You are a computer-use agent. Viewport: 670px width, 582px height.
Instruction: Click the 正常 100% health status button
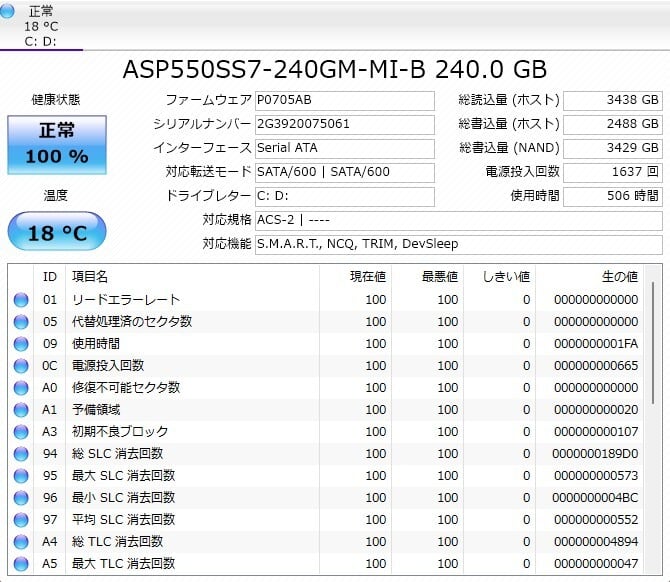pos(57,145)
